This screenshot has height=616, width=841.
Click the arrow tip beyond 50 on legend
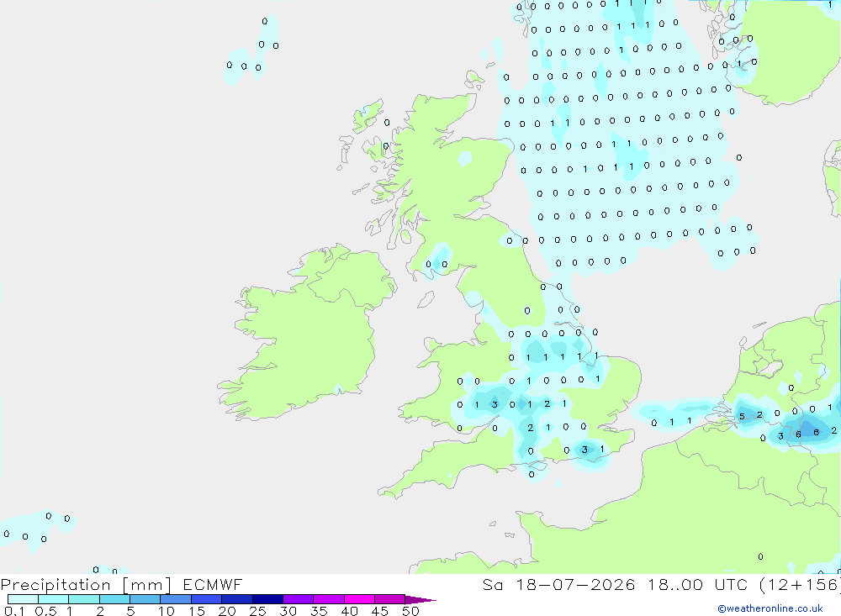point(420,599)
